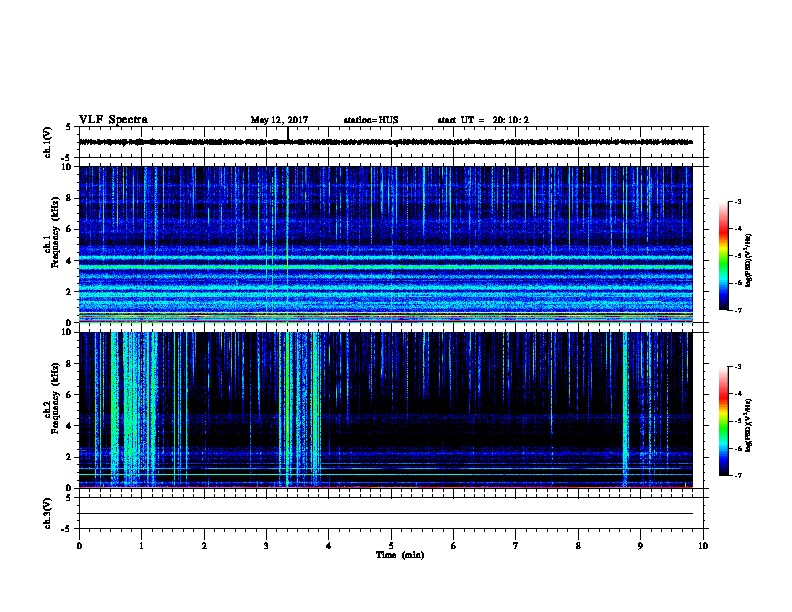Click the "1" tick on the time axis
The height and width of the screenshot is (612, 792).
(x=141, y=545)
